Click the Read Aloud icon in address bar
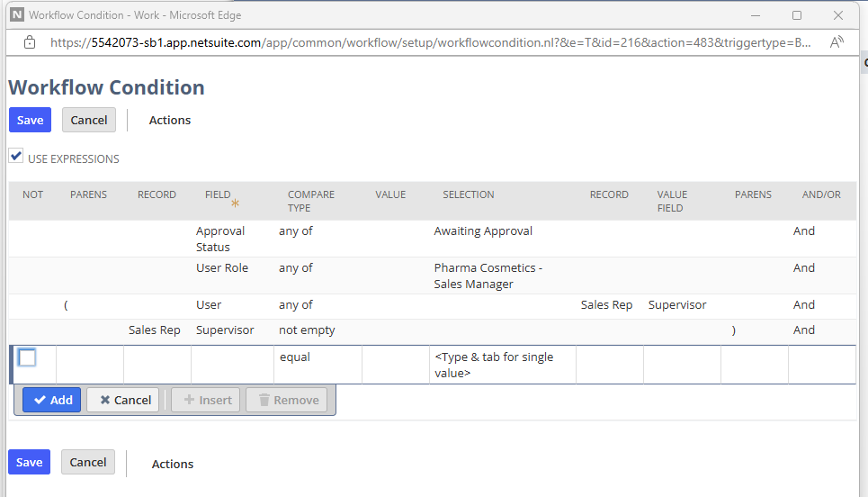This screenshot has height=497, width=868. coord(837,42)
